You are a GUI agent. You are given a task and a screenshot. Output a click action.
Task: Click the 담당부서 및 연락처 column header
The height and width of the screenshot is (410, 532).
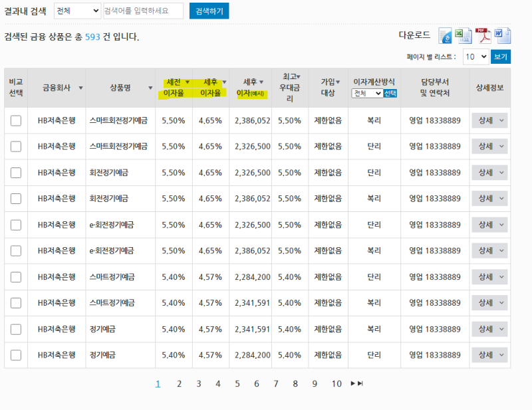435,88
